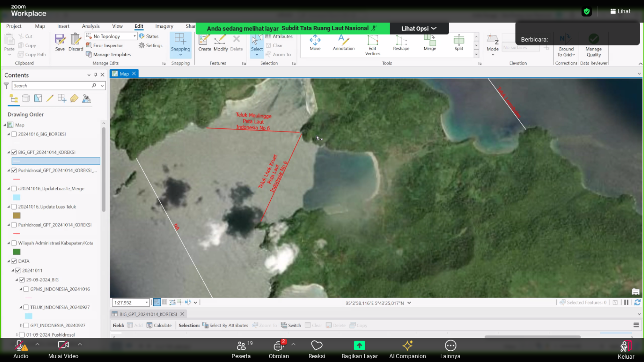Screen dimensions: 644x362
Task: Click the Keluar leave button
Action: coord(626,350)
